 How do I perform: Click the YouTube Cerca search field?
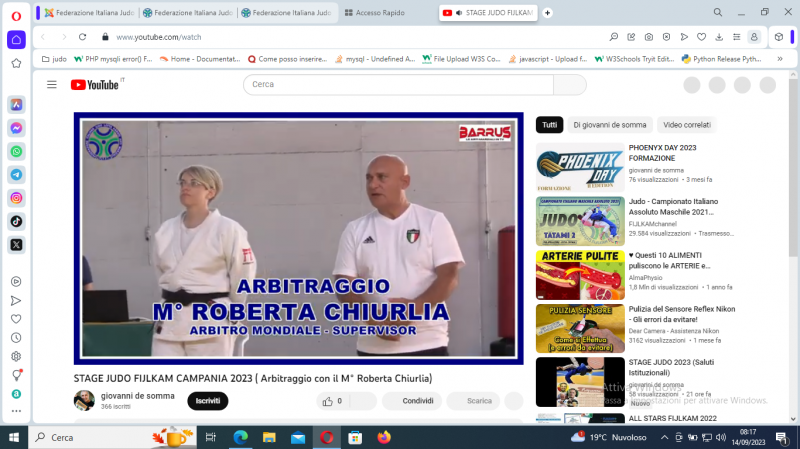click(x=398, y=85)
